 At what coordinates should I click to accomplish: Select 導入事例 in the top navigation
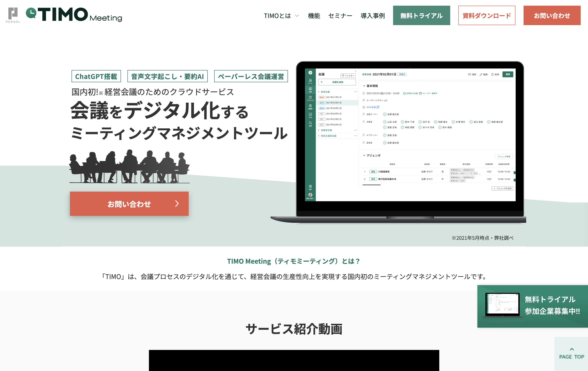coord(372,16)
